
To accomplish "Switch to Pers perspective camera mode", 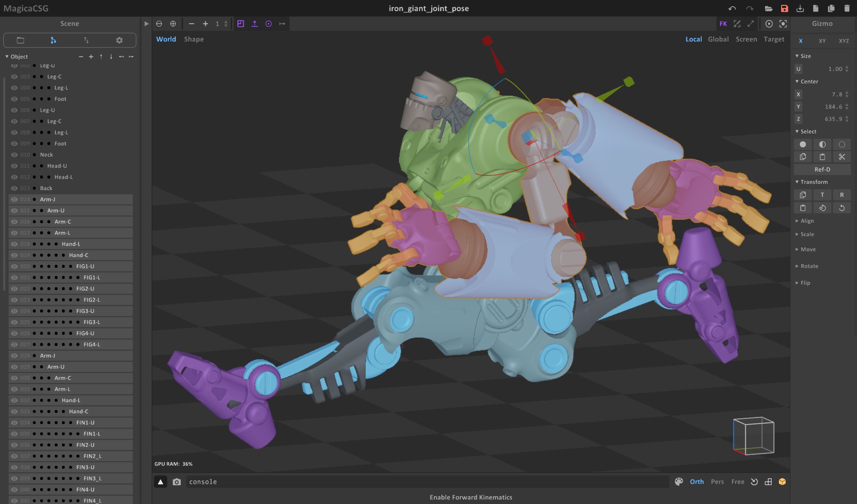I will pyautogui.click(x=717, y=482).
